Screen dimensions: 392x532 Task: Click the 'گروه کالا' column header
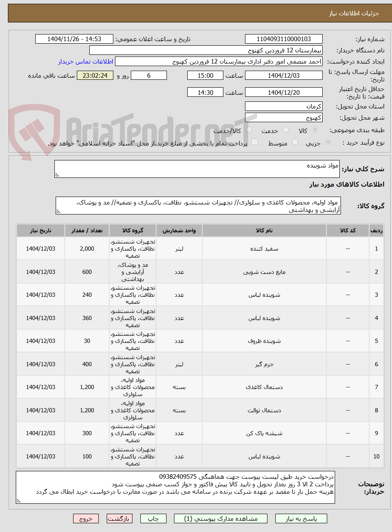(x=132, y=230)
